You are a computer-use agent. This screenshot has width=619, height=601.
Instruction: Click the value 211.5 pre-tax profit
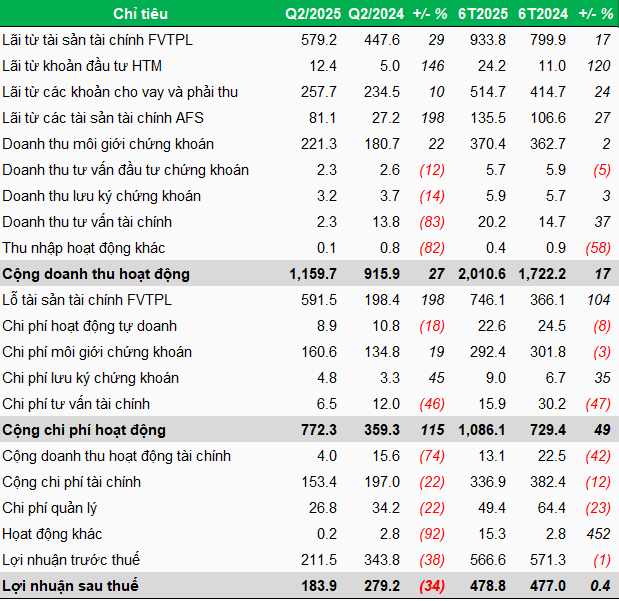[x=319, y=560]
